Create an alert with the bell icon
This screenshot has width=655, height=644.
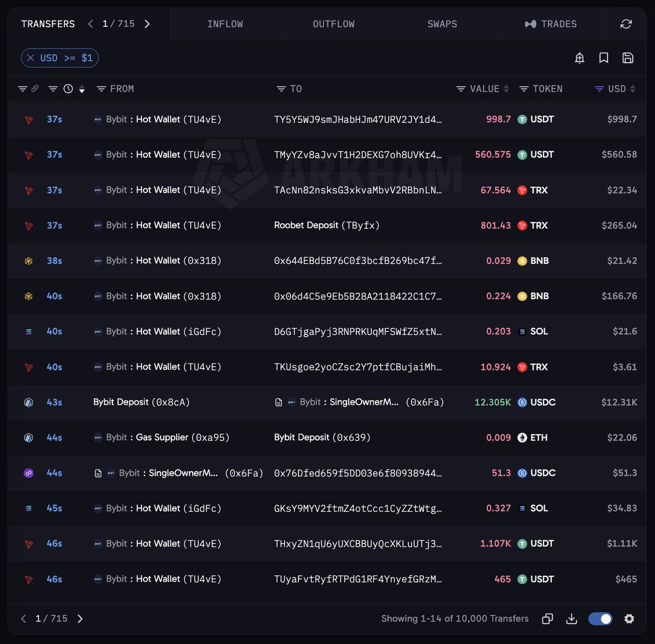[580, 58]
